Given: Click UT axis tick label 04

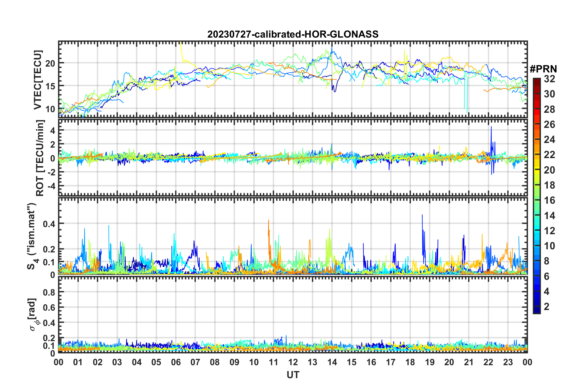Looking at the screenshot, I should (137, 362).
